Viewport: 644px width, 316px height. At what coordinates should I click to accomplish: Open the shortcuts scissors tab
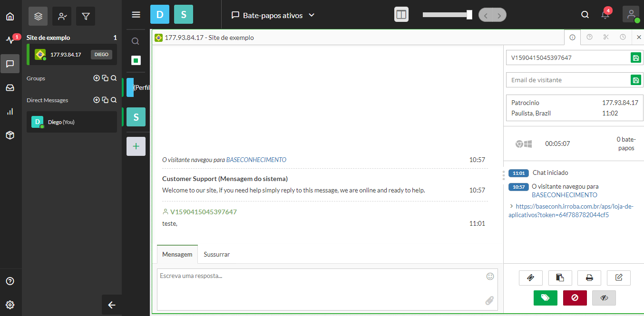[x=605, y=37]
